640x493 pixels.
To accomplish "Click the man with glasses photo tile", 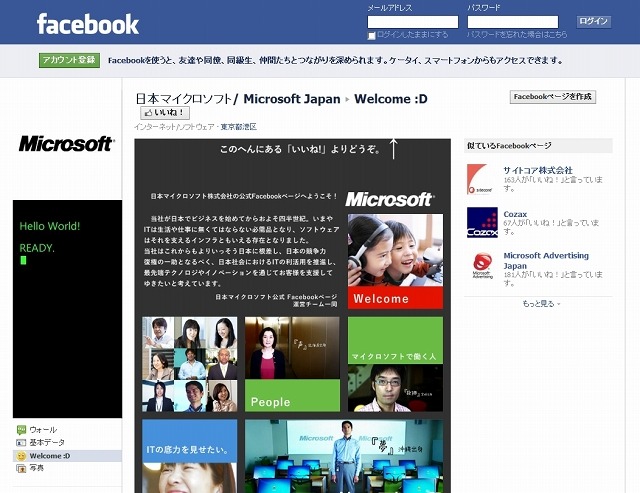I will [x=395, y=388].
